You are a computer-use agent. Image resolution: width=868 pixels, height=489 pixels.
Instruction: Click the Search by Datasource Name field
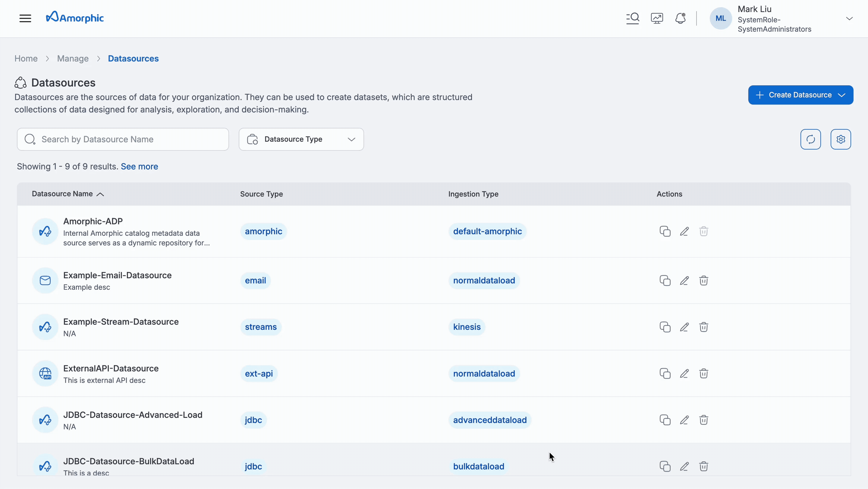[x=123, y=139]
